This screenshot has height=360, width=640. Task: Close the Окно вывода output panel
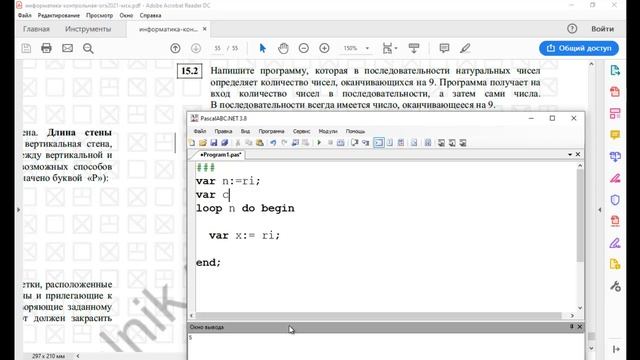[x=580, y=327]
